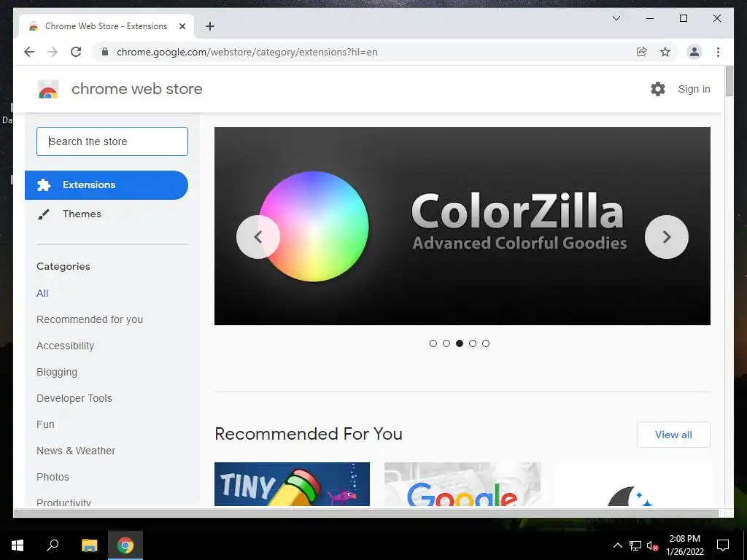
Task: Click the horizontal page scrollbar
Action: (x=366, y=513)
